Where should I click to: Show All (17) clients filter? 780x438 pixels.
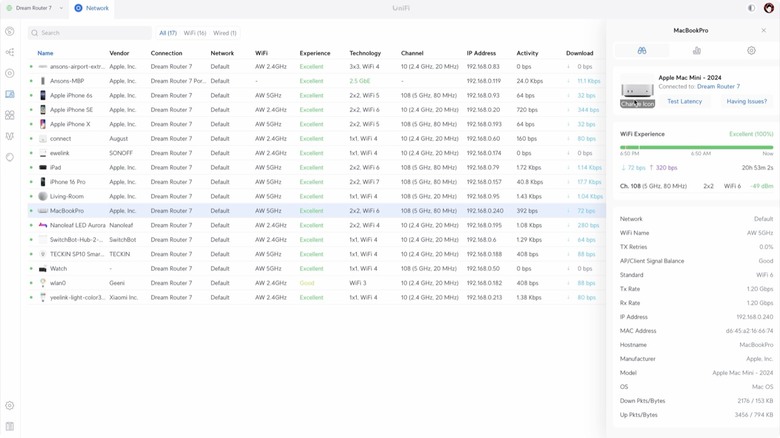click(168, 33)
